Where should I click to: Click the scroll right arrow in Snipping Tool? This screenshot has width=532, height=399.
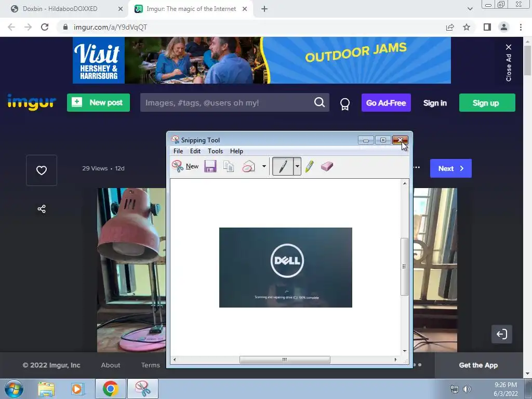(x=395, y=360)
